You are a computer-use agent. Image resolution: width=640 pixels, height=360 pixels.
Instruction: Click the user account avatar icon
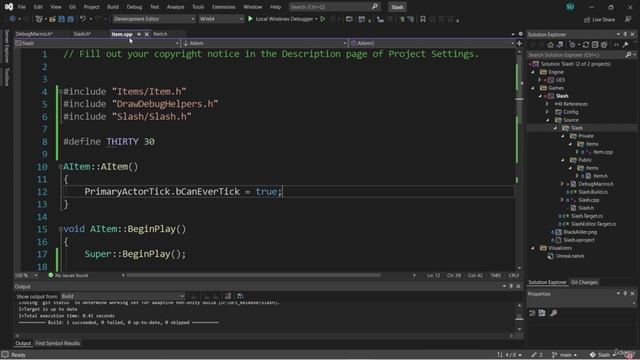click(570, 7)
